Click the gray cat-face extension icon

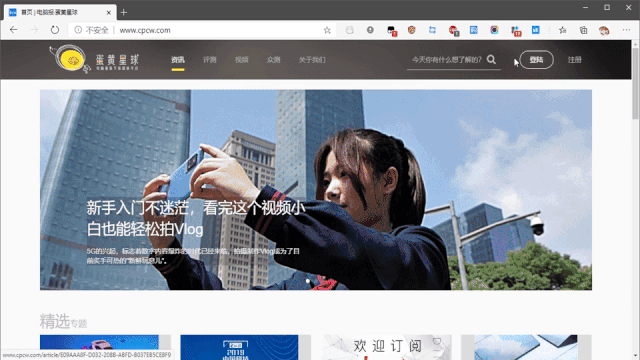pos(349,30)
